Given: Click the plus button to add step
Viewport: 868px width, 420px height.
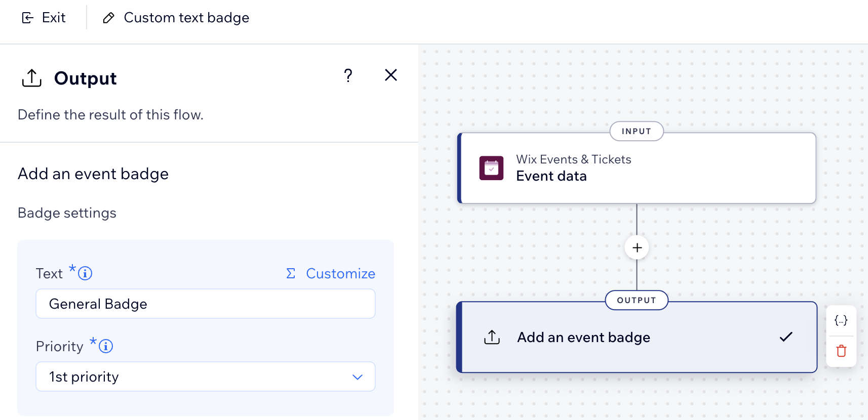Looking at the screenshot, I should pyautogui.click(x=637, y=248).
